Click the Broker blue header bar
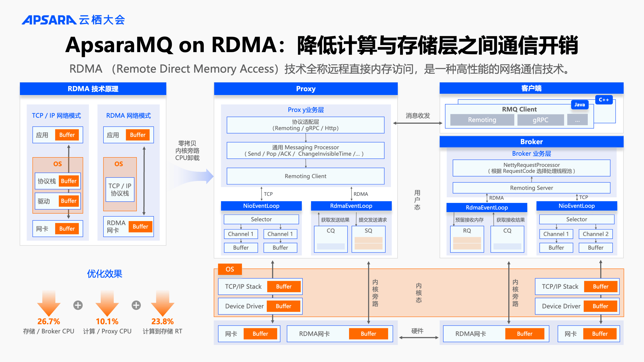 (531, 142)
